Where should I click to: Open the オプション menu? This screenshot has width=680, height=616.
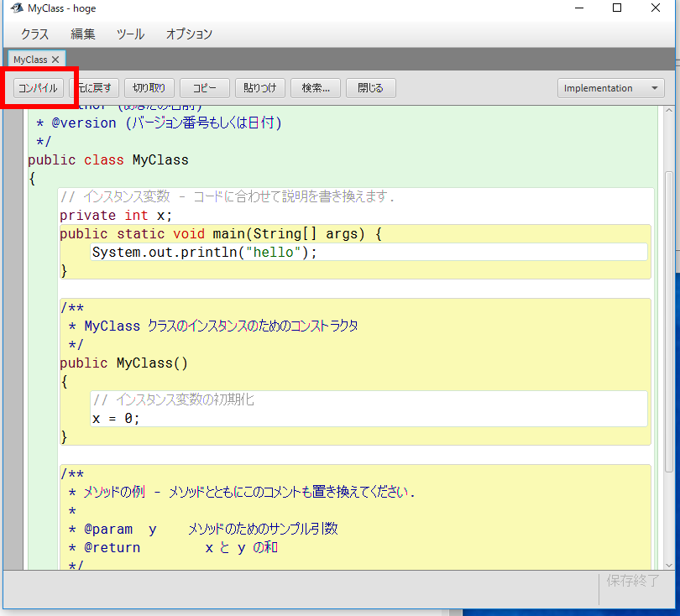(x=189, y=34)
